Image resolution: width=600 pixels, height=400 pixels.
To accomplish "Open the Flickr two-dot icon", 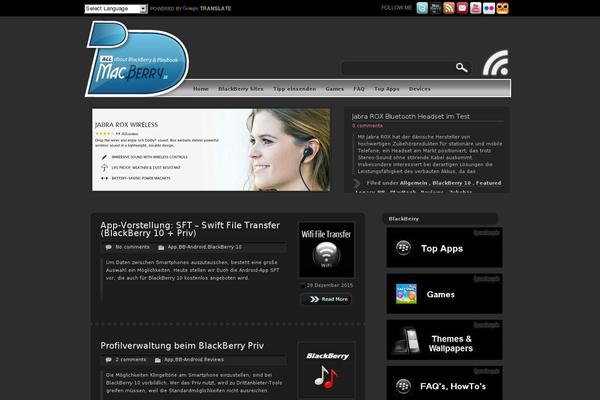I will click(489, 8).
